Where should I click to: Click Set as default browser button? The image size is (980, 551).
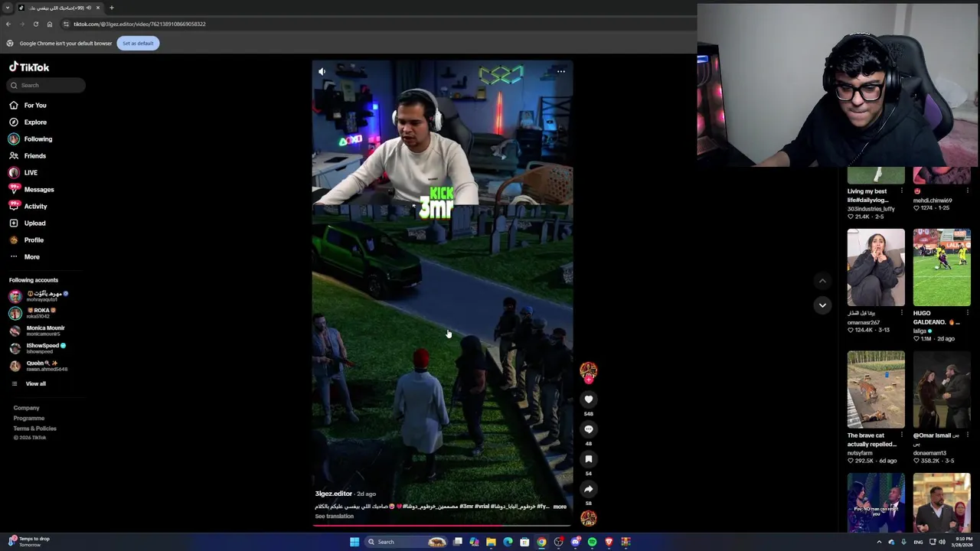(138, 43)
